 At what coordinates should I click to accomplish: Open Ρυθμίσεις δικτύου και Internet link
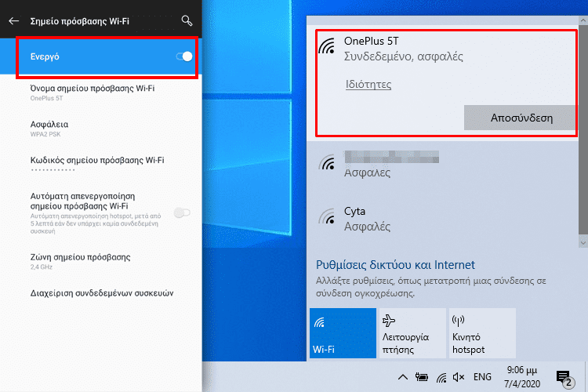[395, 265]
